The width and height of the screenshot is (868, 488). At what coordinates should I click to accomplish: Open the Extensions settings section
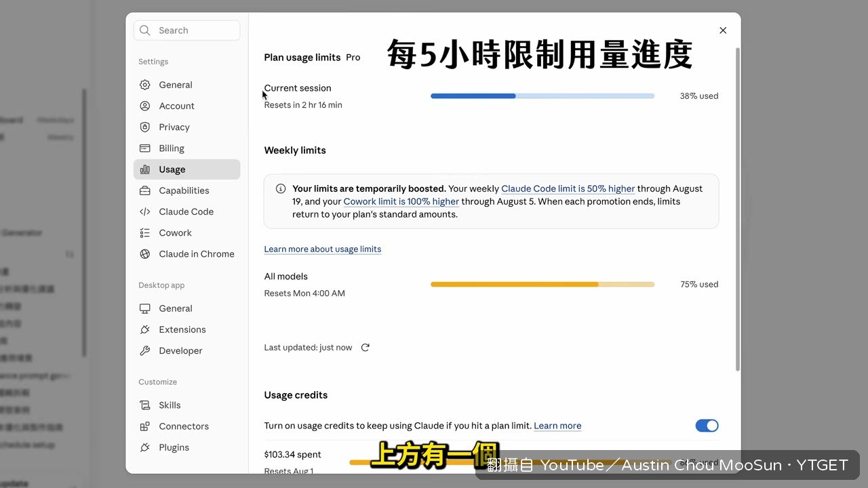click(x=186, y=329)
